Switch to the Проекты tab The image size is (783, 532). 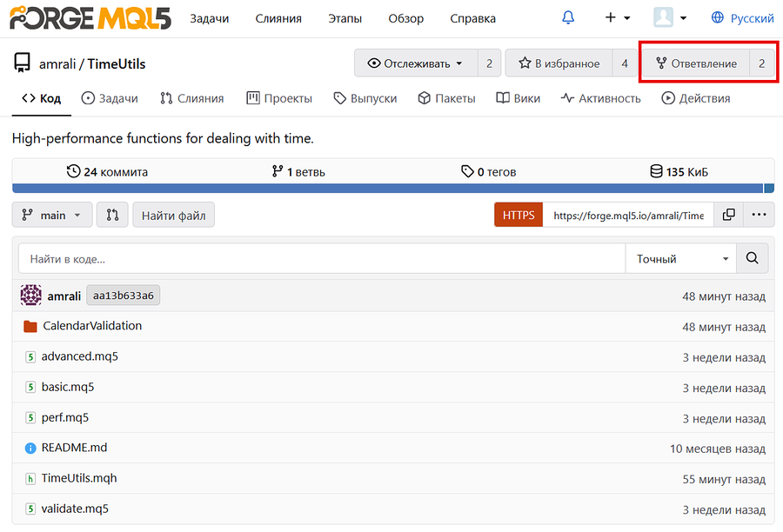279,98
